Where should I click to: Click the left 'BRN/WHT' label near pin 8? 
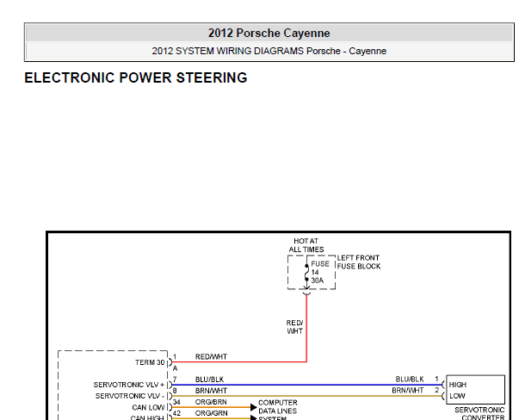[211, 391]
